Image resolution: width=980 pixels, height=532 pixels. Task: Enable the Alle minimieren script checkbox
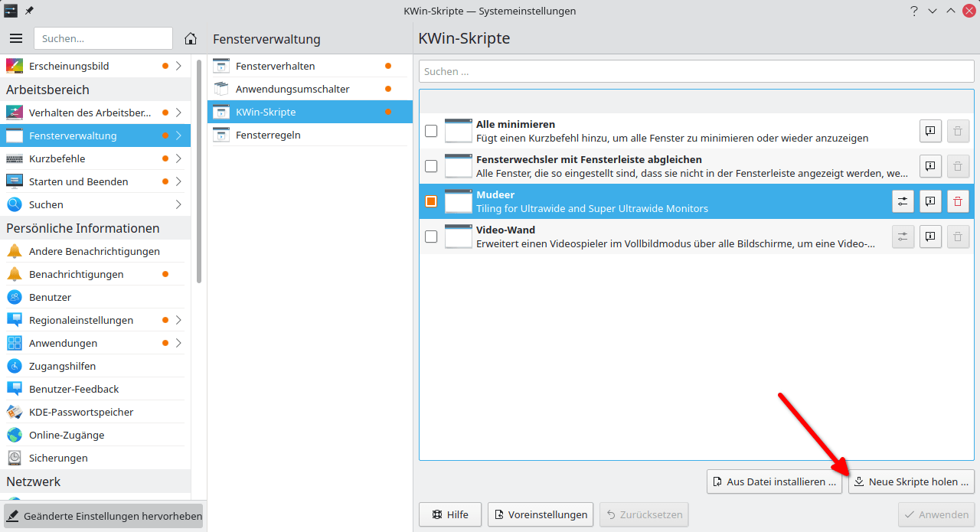[431, 131]
